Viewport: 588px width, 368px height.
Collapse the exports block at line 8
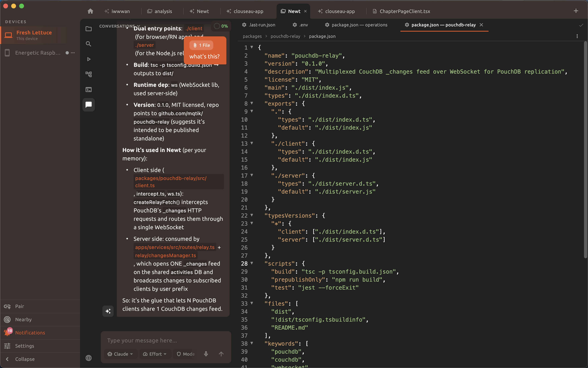[x=252, y=103]
